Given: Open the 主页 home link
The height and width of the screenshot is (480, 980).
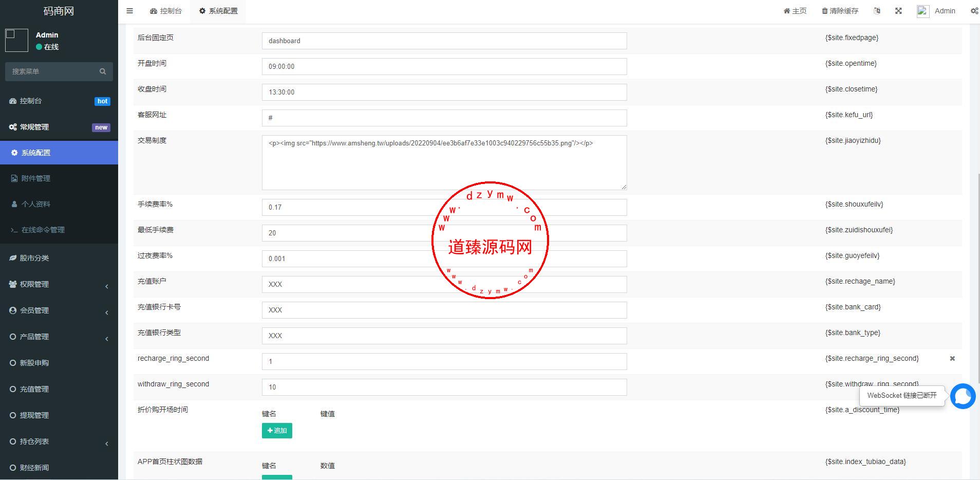Looking at the screenshot, I should tap(795, 11).
